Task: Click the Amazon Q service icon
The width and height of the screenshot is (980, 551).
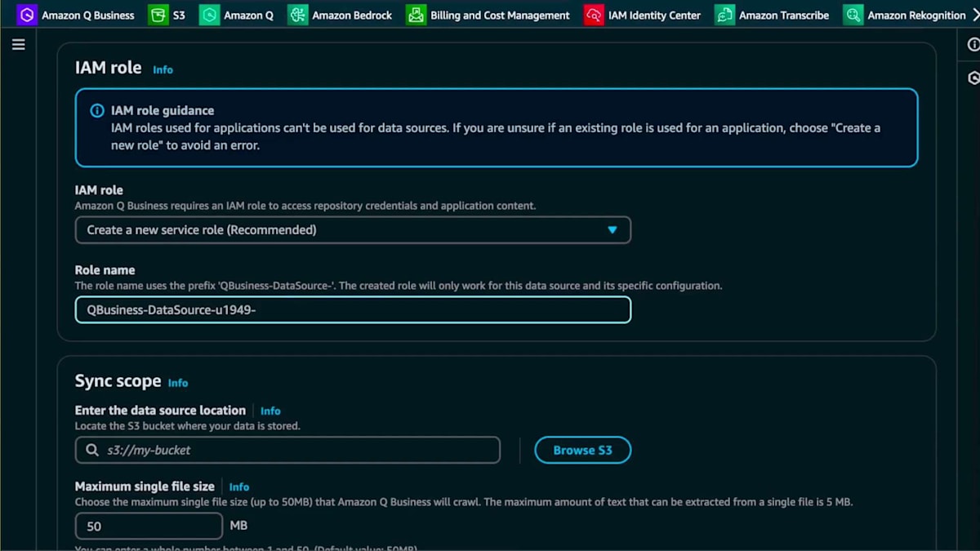Action: 209,15
